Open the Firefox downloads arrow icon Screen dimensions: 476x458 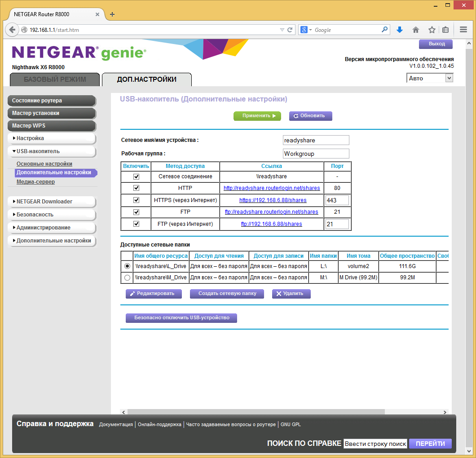[x=400, y=30]
